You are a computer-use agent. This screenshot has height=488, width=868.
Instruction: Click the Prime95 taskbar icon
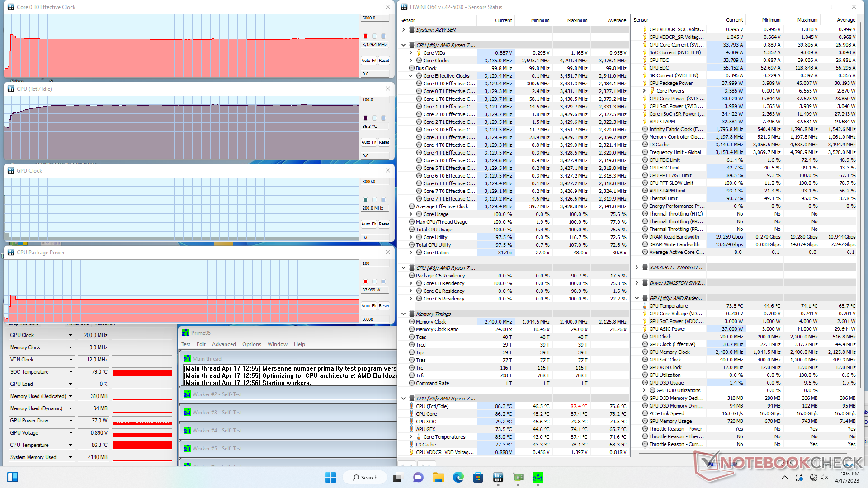[538, 478]
